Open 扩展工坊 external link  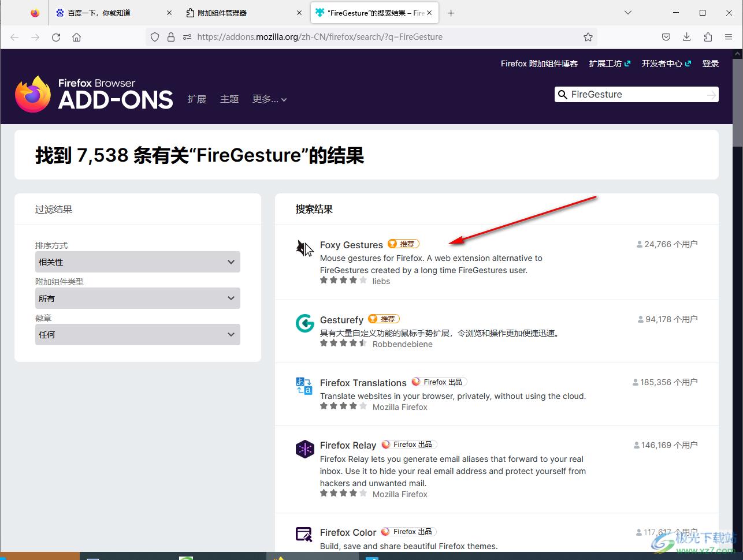coord(610,64)
